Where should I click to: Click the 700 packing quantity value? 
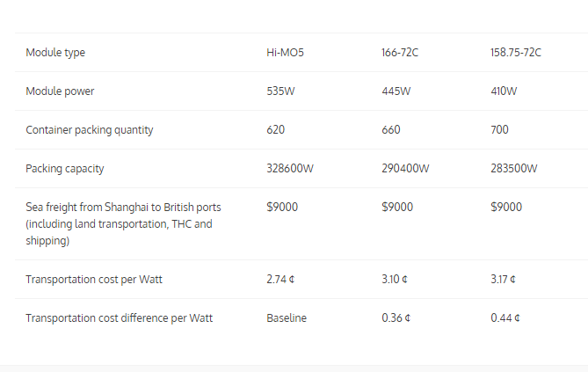pos(499,130)
